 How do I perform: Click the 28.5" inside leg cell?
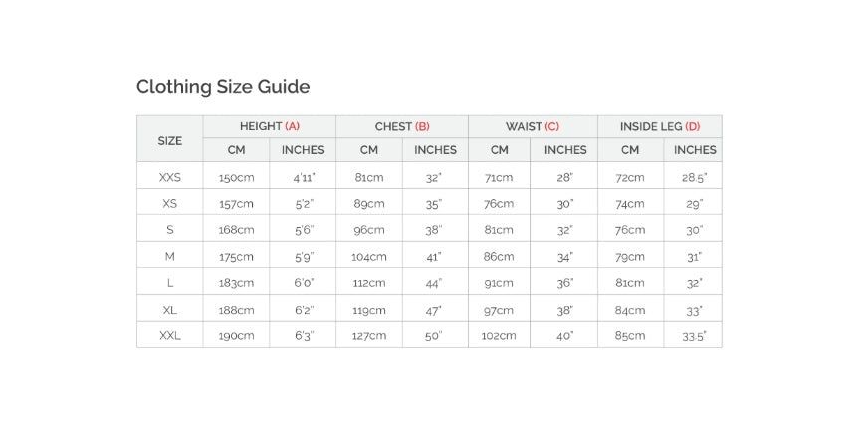(x=693, y=178)
